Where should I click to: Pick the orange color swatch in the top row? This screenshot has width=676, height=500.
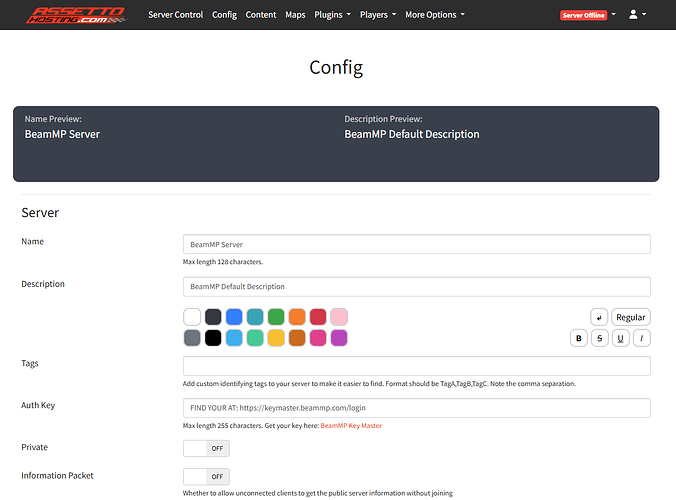click(297, 317)
